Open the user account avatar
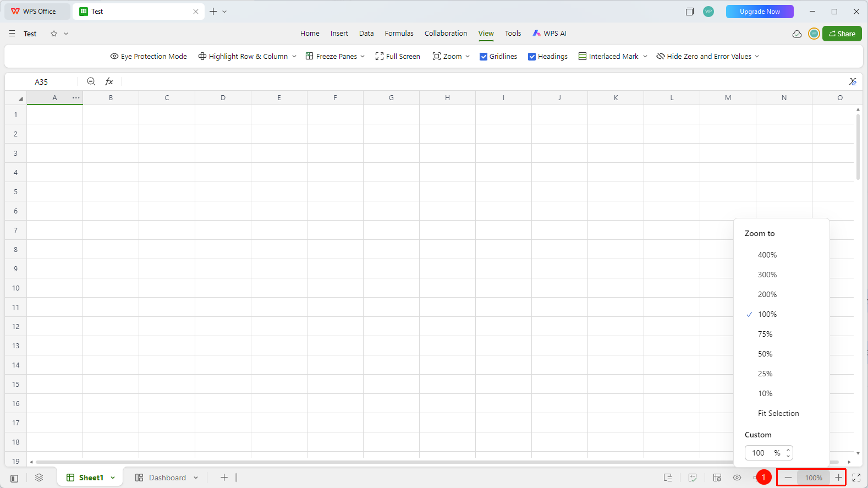 point(814,34)
